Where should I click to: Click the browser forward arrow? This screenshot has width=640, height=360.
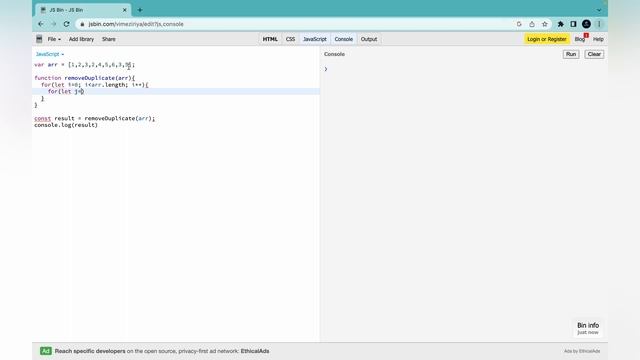(53, 24)
